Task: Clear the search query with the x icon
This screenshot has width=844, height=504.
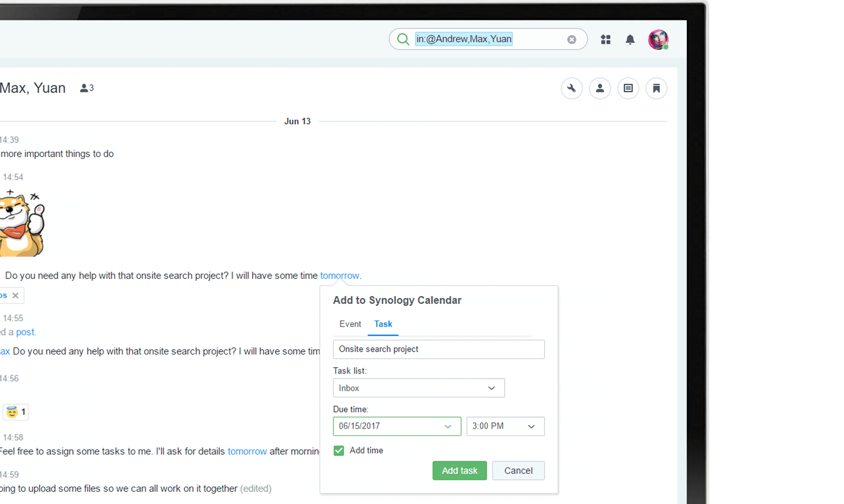Action: coord(571,39)
